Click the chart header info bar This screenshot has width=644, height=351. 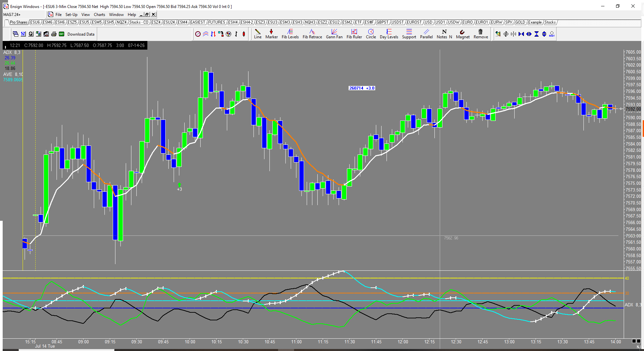[75, 45]
